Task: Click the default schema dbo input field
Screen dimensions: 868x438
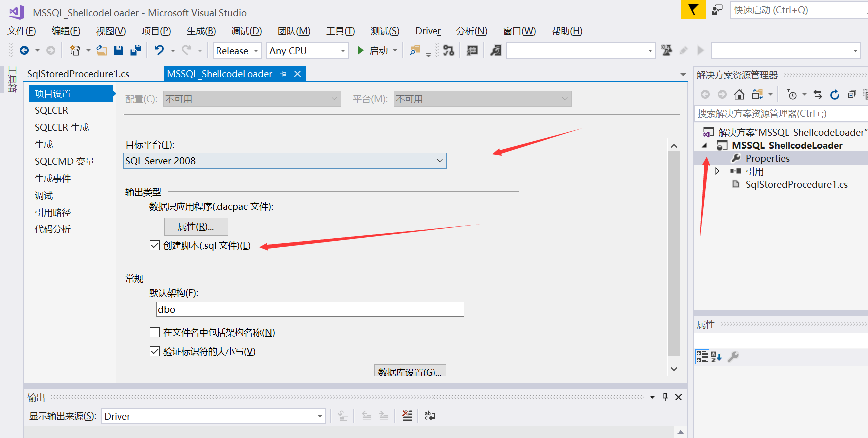Action: pos(310,309)
